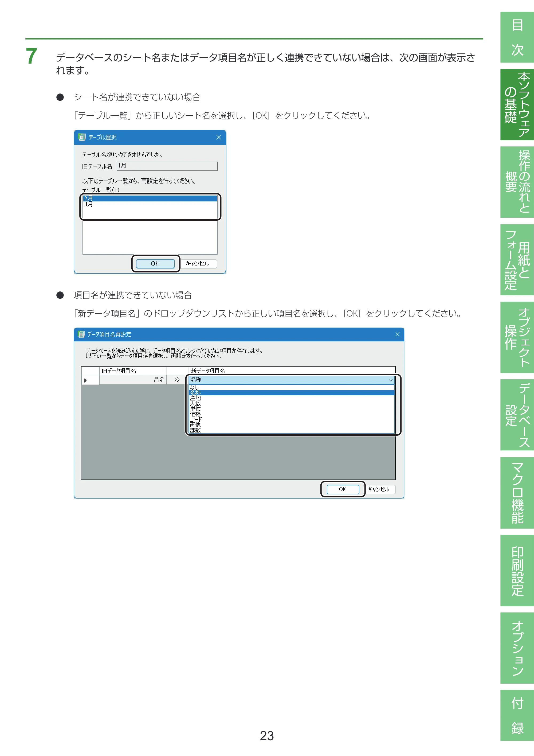This screenshot has width=534, height=756.
Task: Click the 新データ項目名 column header
Action: tap(292, 371)
